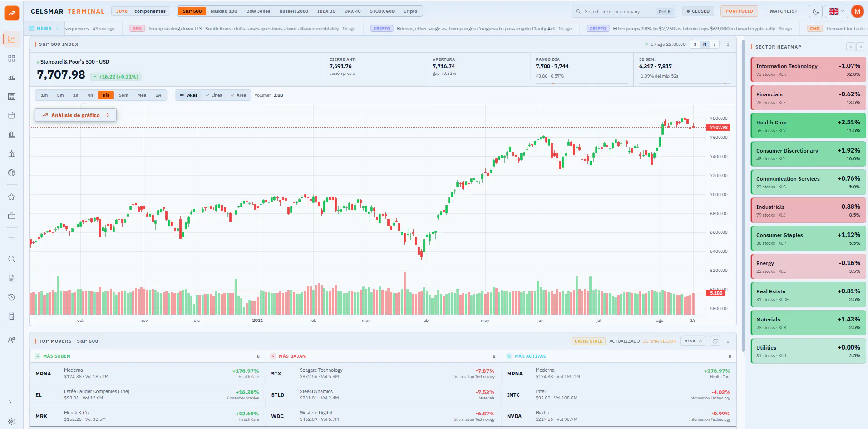Set panel size to S
Viewport: 868px width, 429px height.
(x=695, y=44)
